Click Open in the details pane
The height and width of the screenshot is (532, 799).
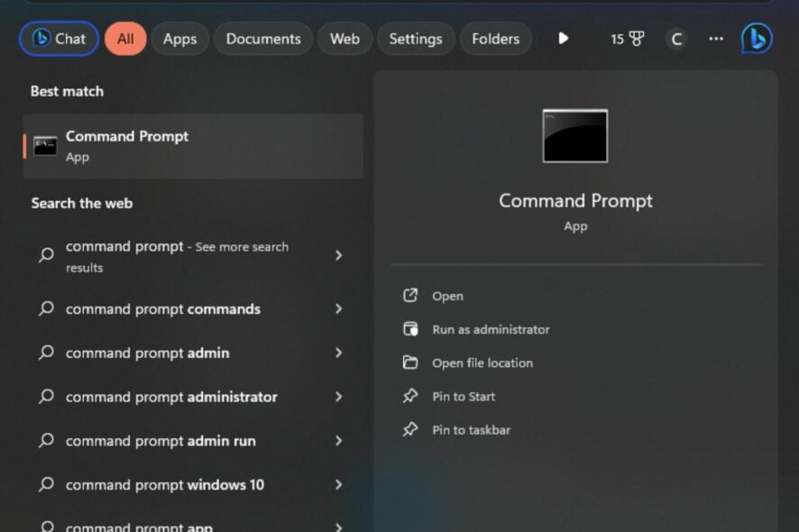coord(447,296)
